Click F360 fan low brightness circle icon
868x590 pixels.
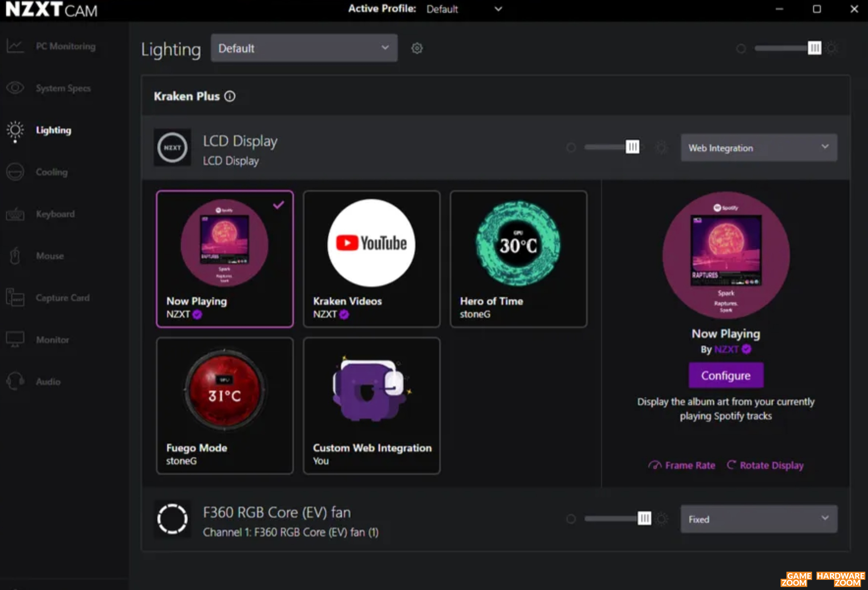tap(571, 519)
